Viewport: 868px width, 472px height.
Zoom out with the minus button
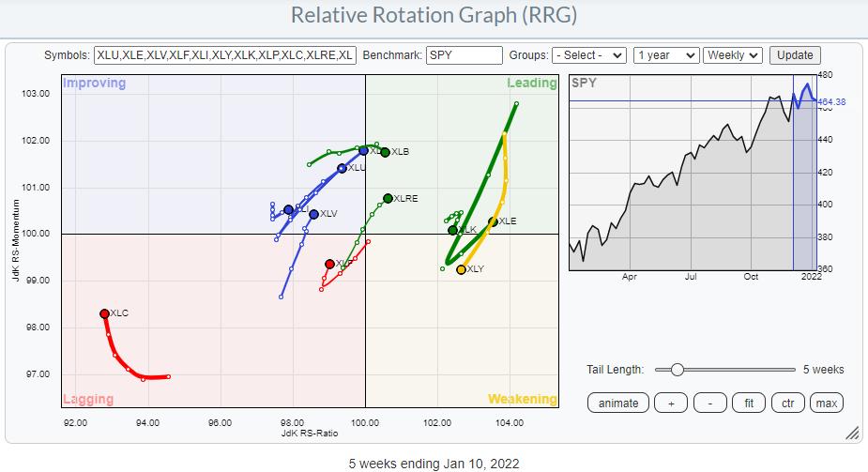click(x=709, y=403)
